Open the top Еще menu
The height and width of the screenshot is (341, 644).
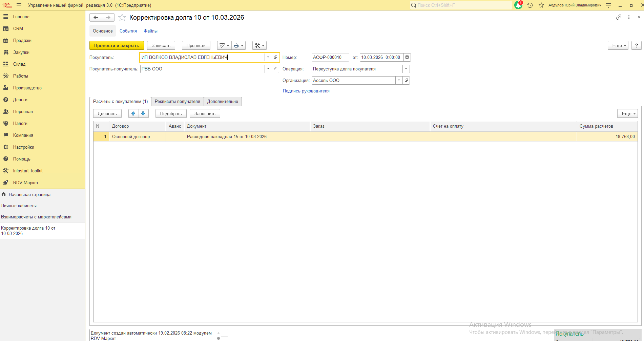(618, 45)
